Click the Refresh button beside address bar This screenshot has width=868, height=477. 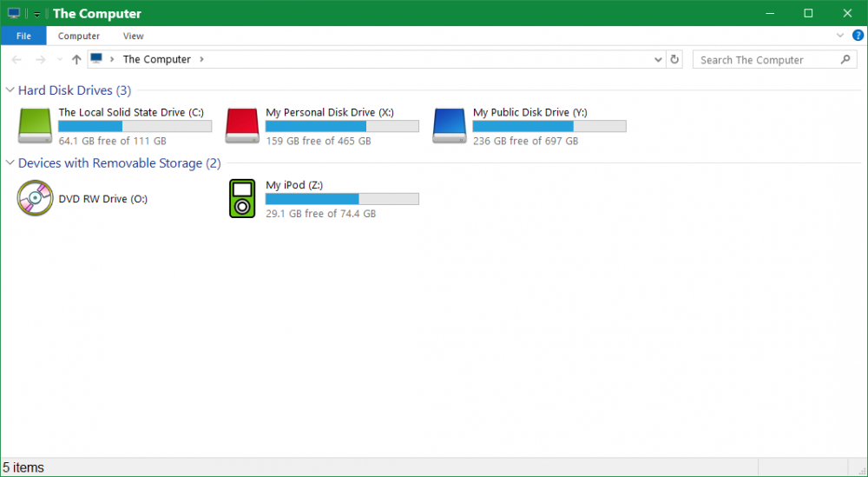(x=675, y=59)
